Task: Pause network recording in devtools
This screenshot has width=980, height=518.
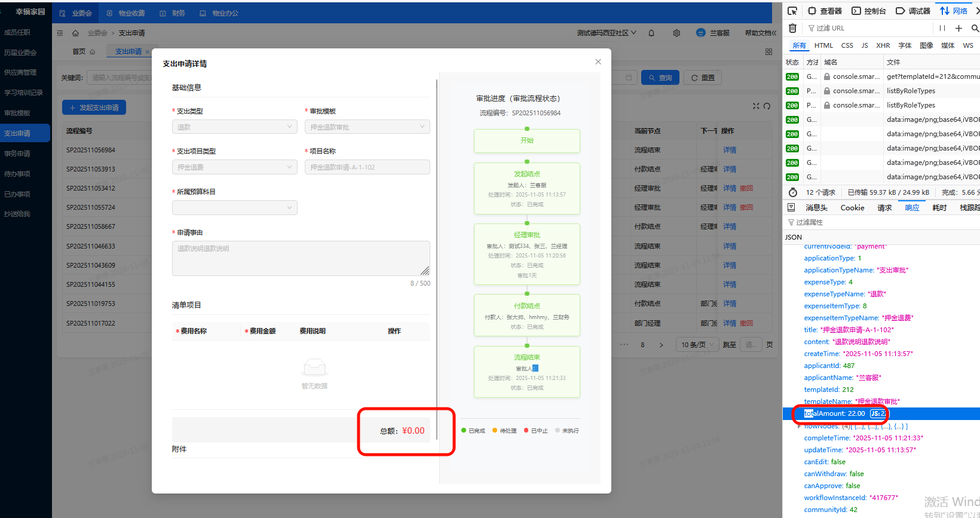Action: [x=942, y=28]
